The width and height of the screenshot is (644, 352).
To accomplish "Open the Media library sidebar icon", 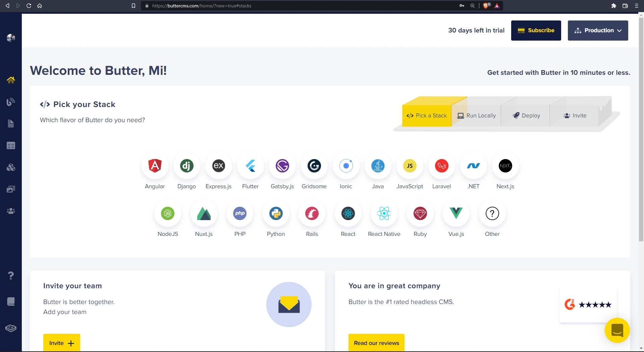I will point(11,189).
